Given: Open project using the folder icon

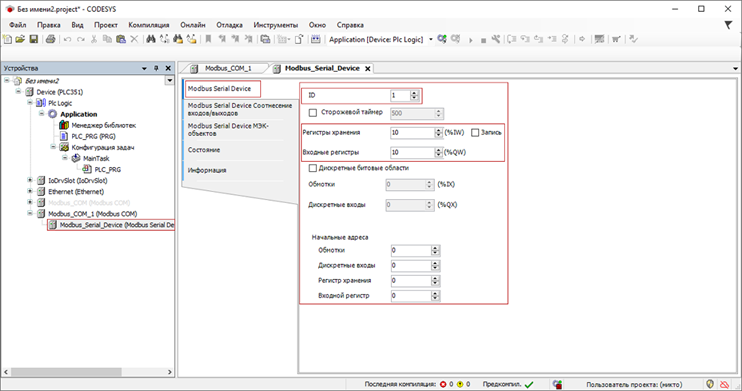Looking at the screenshot, I should (20, 39).
